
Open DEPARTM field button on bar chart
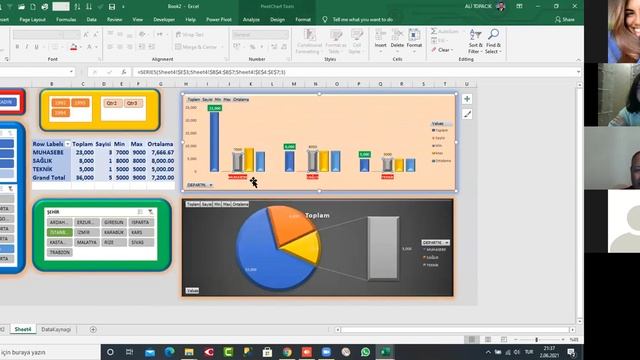[x=200, y=185]
